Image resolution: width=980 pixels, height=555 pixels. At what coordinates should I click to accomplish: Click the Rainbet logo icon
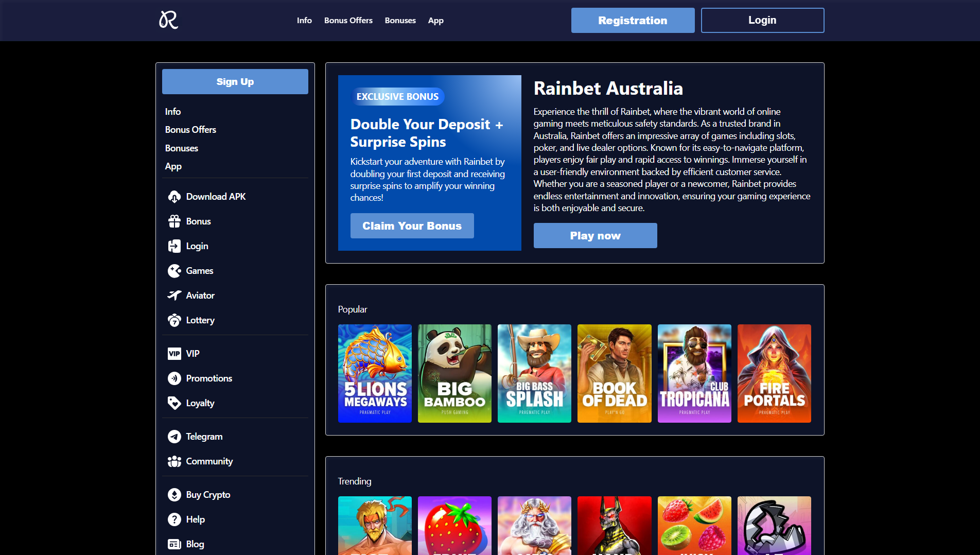point(168,20)
